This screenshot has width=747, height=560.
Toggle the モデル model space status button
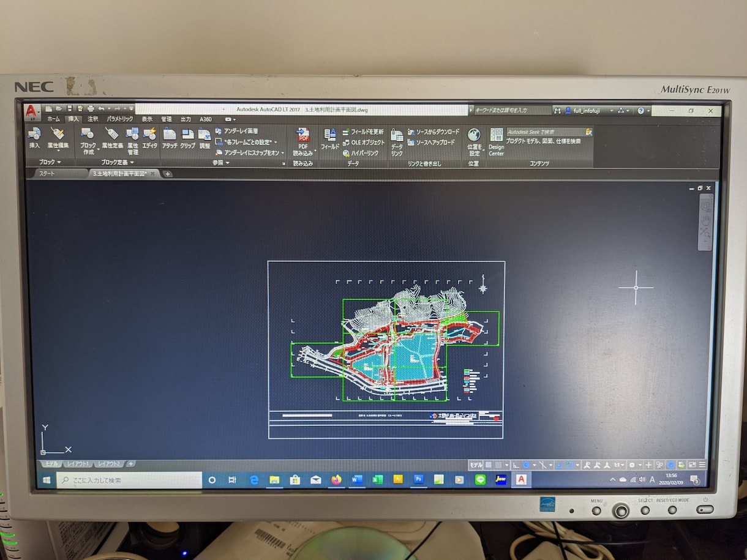click(x=476, y=465)
